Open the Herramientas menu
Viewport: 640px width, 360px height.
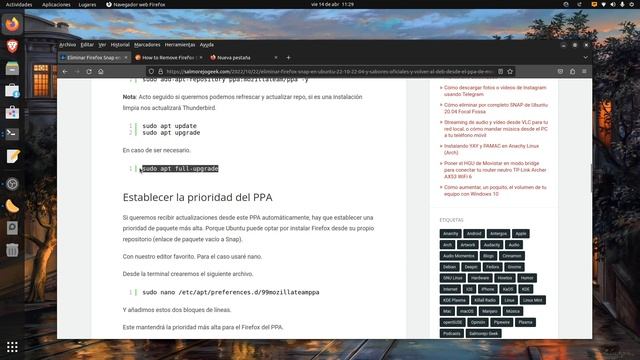tap(180, 45)
